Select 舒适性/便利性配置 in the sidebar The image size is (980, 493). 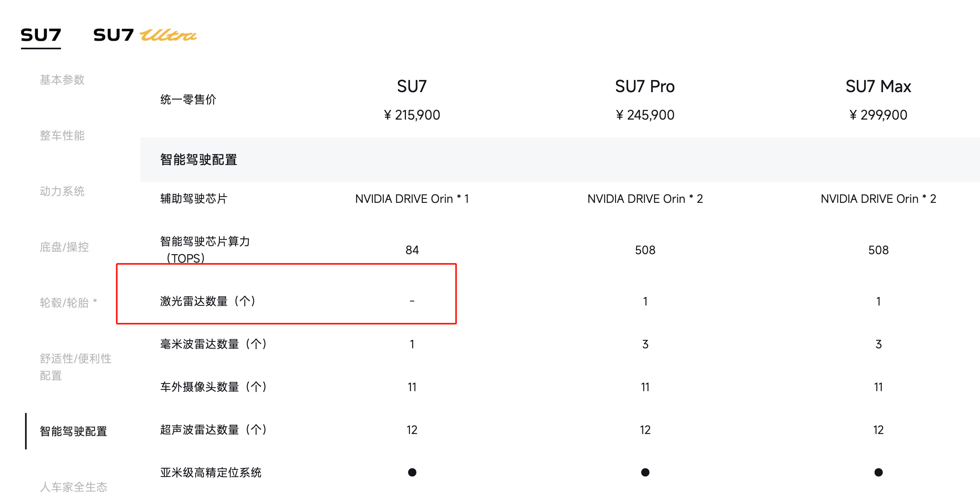point(75,367)
